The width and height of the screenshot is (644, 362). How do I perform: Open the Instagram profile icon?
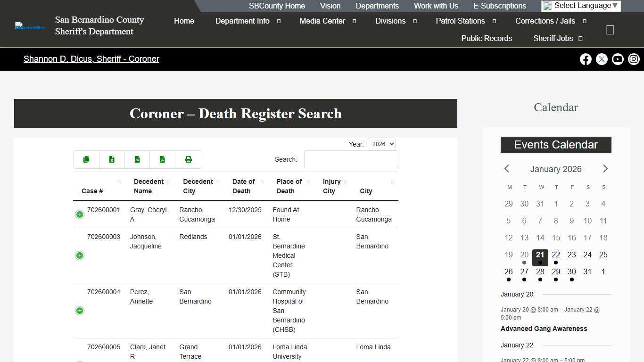coord(634,59)
